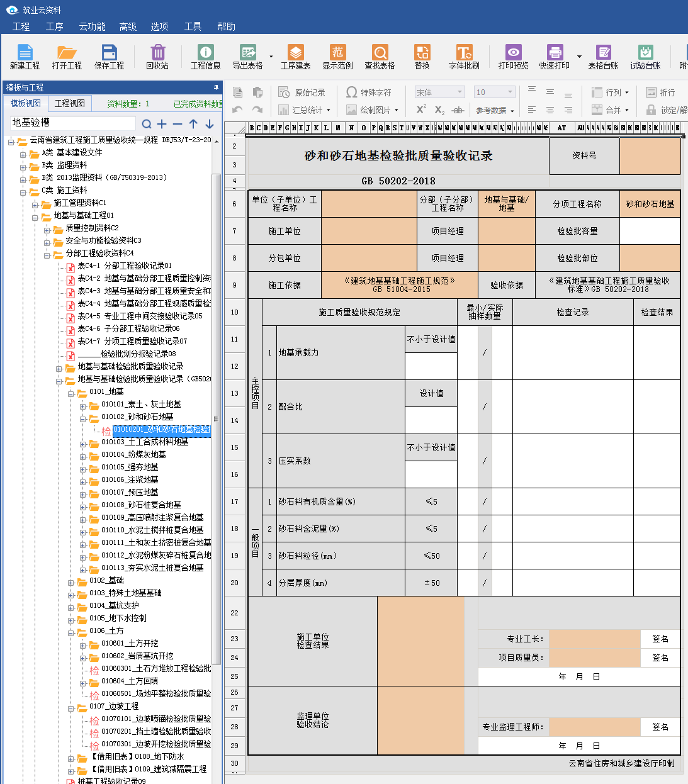Open dropdown arrow next to 快速打印
Viewport: 688px width, 784px height.
(579, 57)
